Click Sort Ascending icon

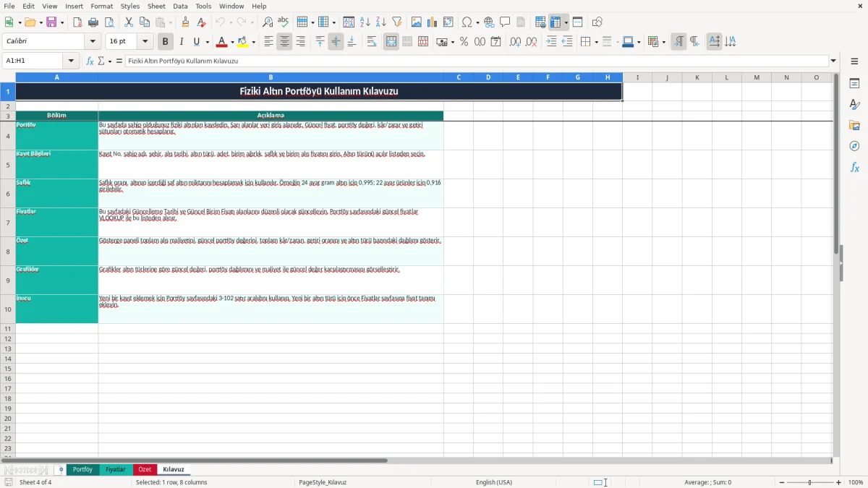[x=365, y=22]
